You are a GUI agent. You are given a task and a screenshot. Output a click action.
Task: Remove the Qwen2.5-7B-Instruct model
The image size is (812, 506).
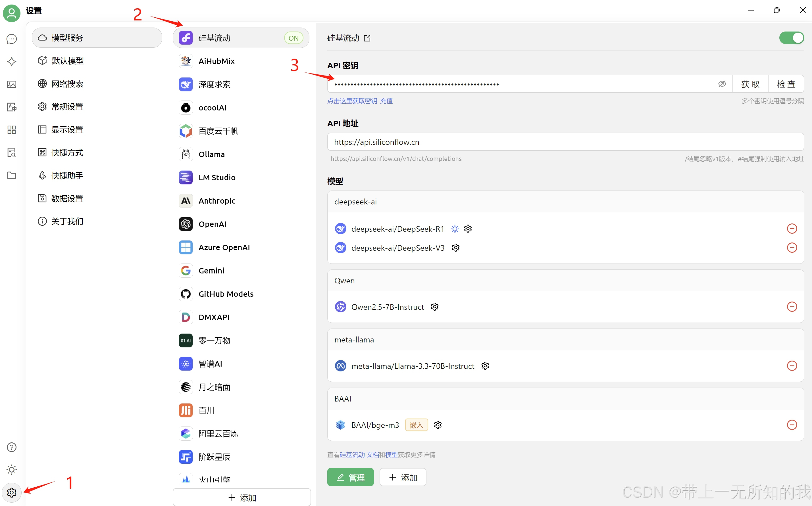click(x=792, y=307)
